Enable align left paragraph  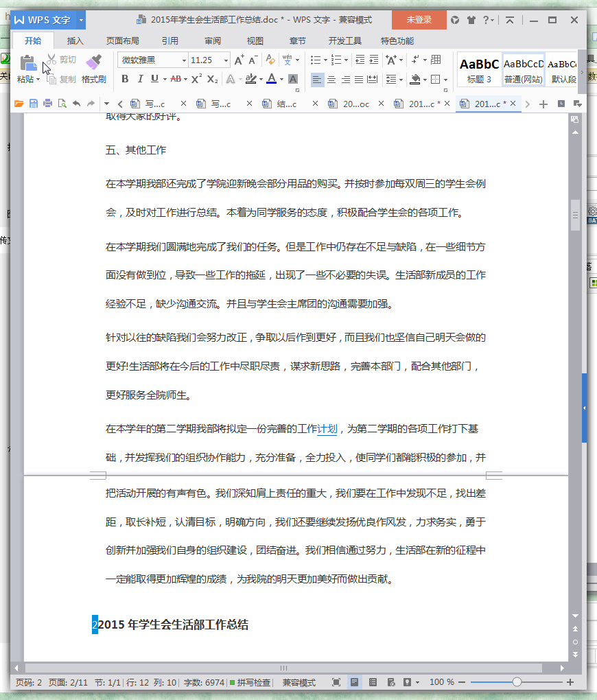click(x=317, y=80)
